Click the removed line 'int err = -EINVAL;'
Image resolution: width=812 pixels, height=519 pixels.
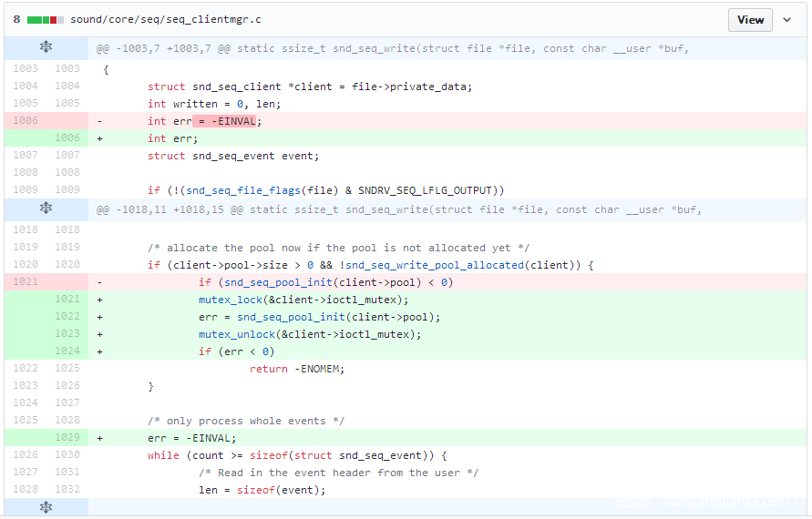click(204, 121)
